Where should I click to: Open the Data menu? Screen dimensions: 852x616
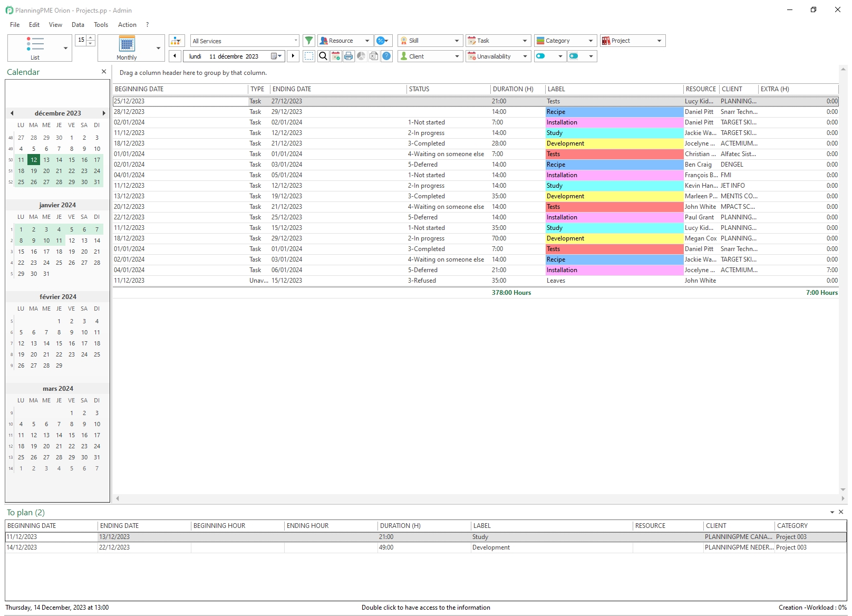point(78,25)
